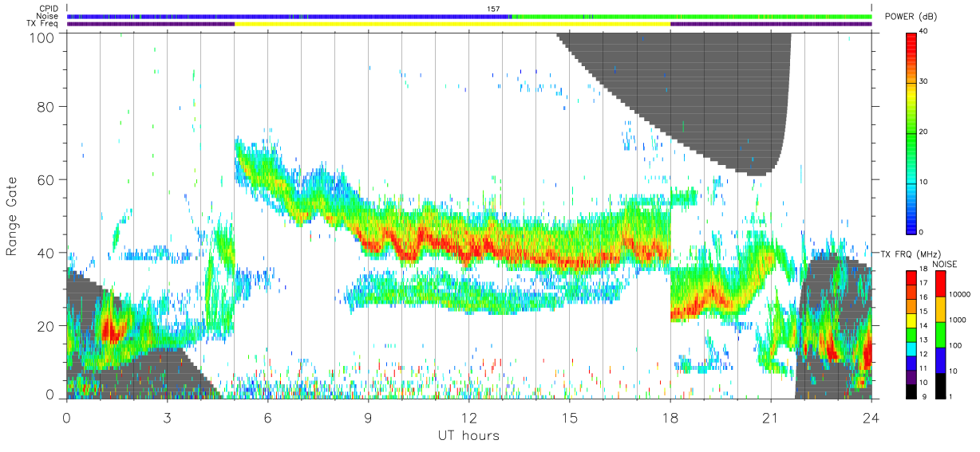Click the TX Freq bar label
The height and width of the screenshot is (452, 980).
pyautogui.click(x=44, y=24)
